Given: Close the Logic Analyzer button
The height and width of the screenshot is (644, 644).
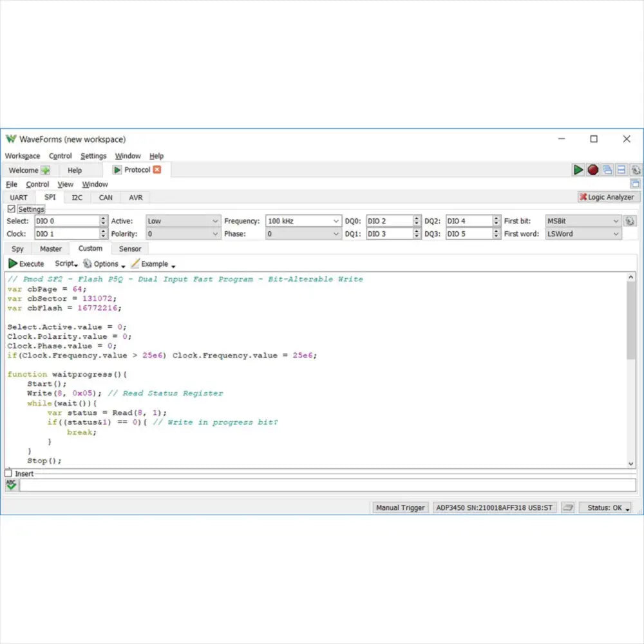Looking at the screenshot, I should click(583, 197).
